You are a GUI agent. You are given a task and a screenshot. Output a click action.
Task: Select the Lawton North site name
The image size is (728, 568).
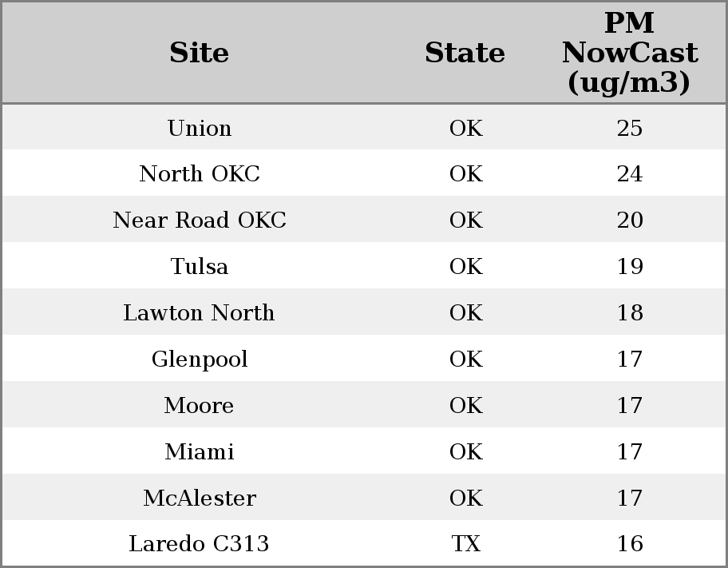pyautogui.click(x=200, y=313)
